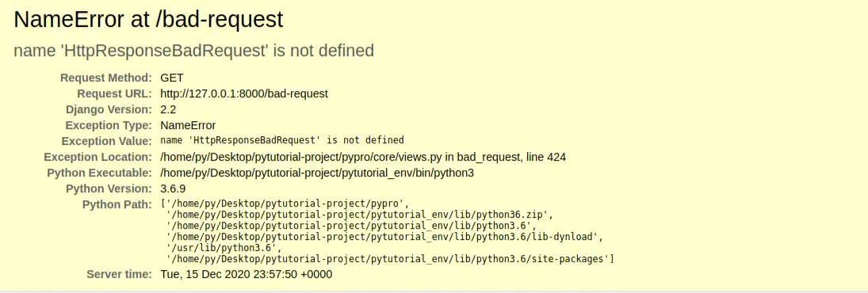Click the Python Executable python3 path
Screen dimensions: 868x293
pyautogui.click(x=317, y=173)
